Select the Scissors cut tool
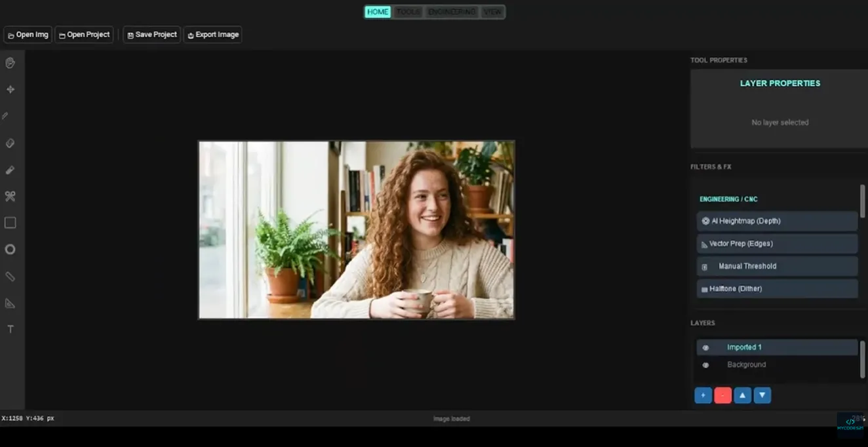 pos(10,196)
